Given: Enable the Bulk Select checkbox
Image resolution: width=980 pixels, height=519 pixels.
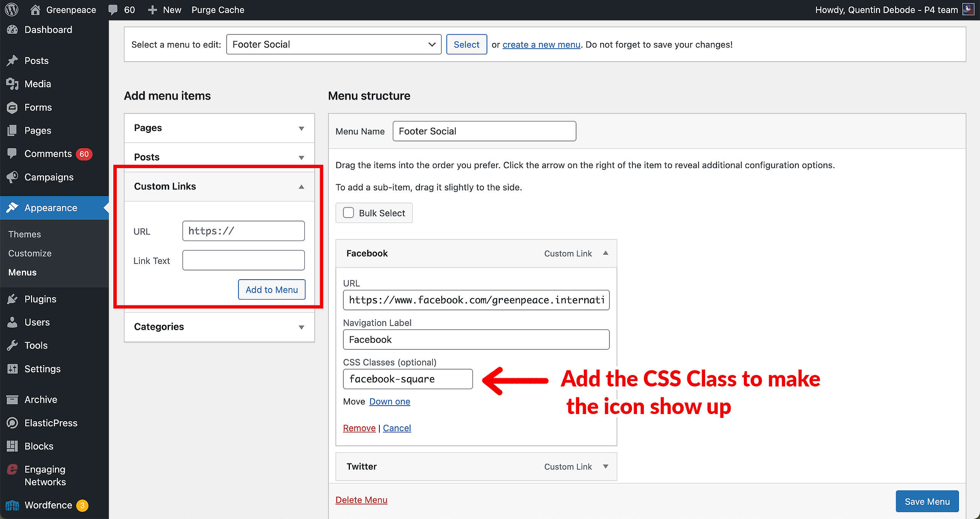Looking at the screenshot, I should pos(348,213).
